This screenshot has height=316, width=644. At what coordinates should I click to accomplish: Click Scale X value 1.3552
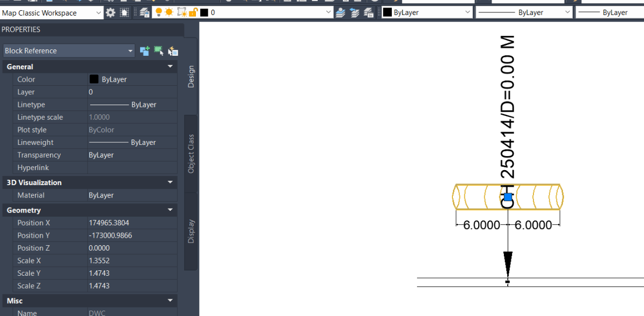point(132,261)
